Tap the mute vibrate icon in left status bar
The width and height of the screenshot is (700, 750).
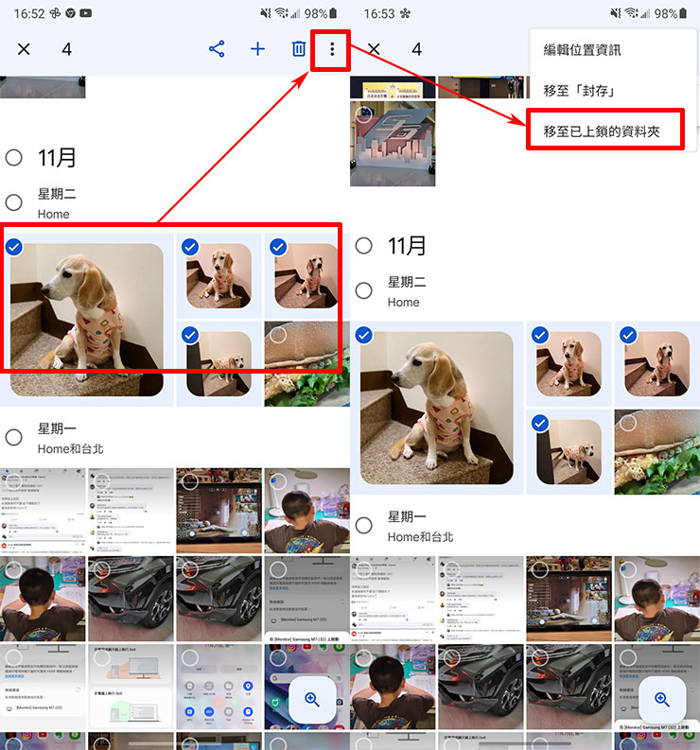[266, 13]
